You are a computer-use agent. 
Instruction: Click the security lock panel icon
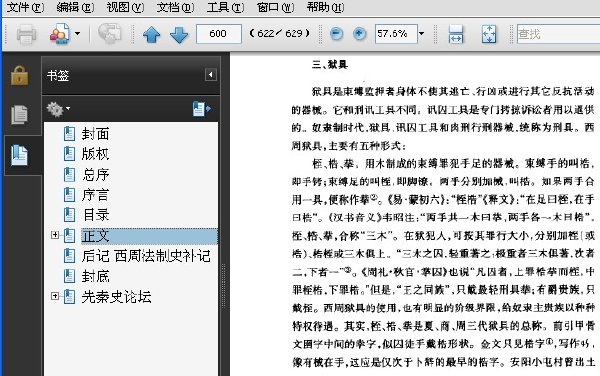[x=20, y=75]
